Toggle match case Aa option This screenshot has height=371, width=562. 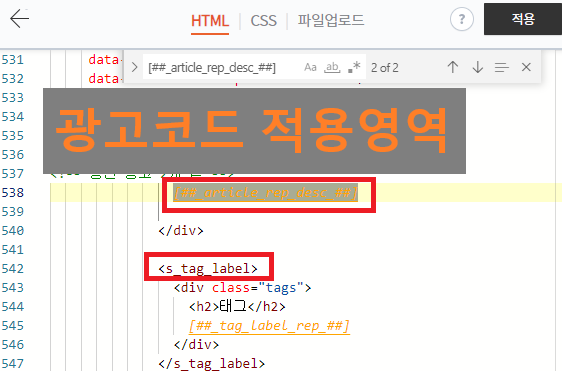tap(310, 67)
